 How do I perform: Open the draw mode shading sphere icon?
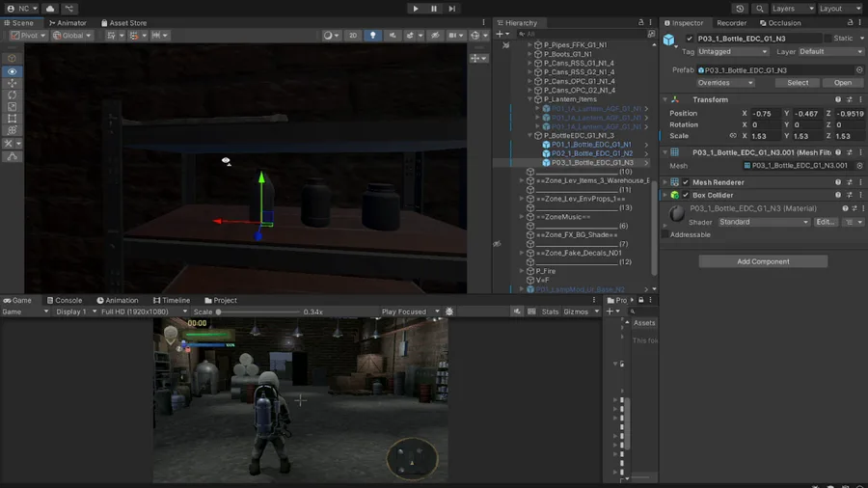328,36
